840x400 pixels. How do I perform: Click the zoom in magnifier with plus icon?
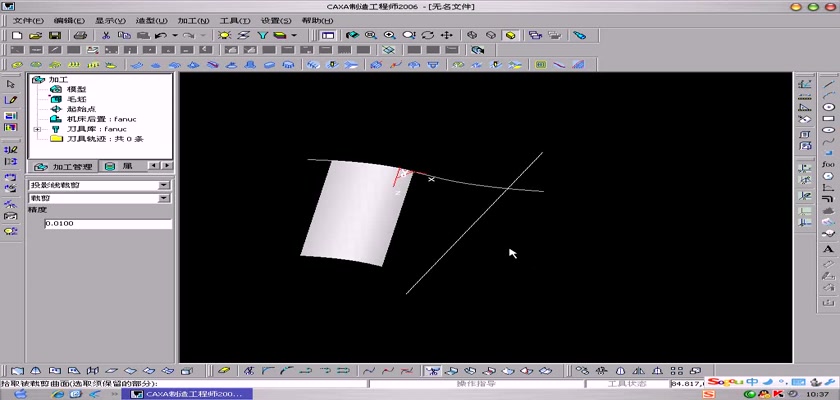pyautogui.click(x=389, y=35)
